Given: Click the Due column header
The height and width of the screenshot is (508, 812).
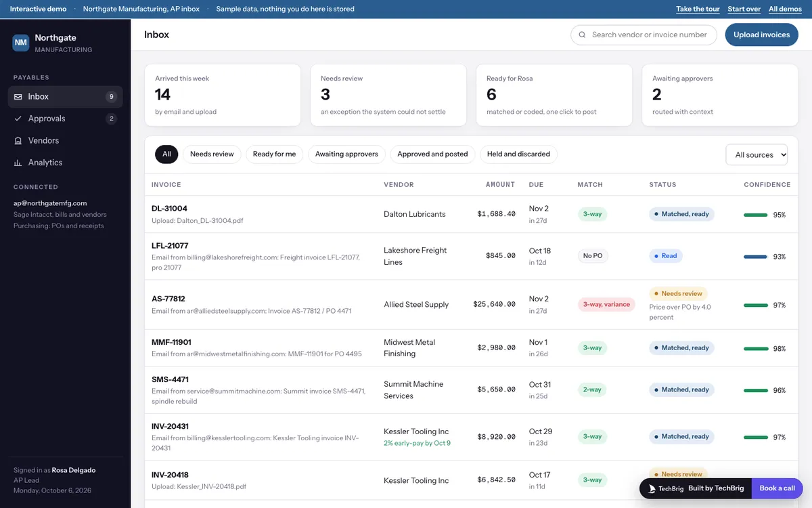Looking at the screenshot, I should tap(536, 184).
